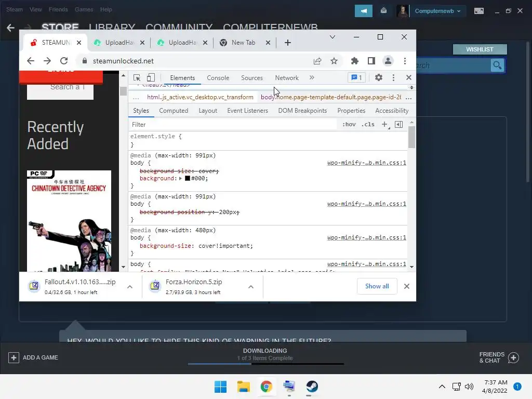The image size is (532, 399).
Task: Bookmark this page with star icon
Action: tap(334, 61)
